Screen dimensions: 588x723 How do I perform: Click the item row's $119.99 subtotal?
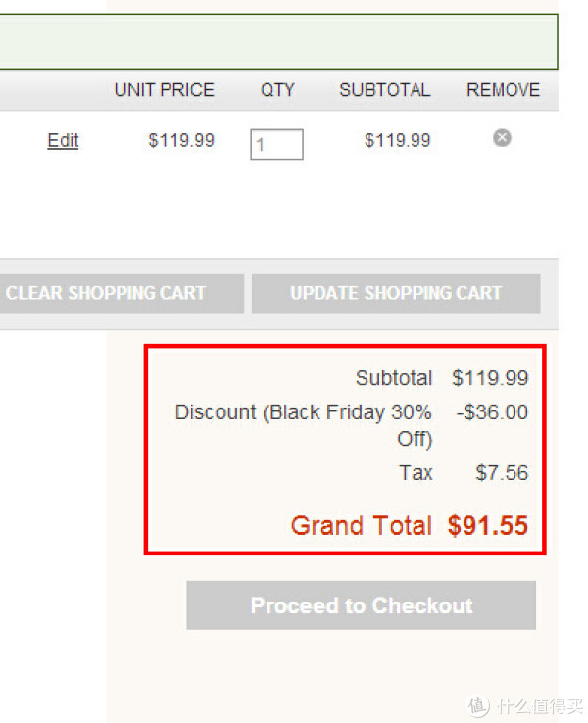pos(397,141)
